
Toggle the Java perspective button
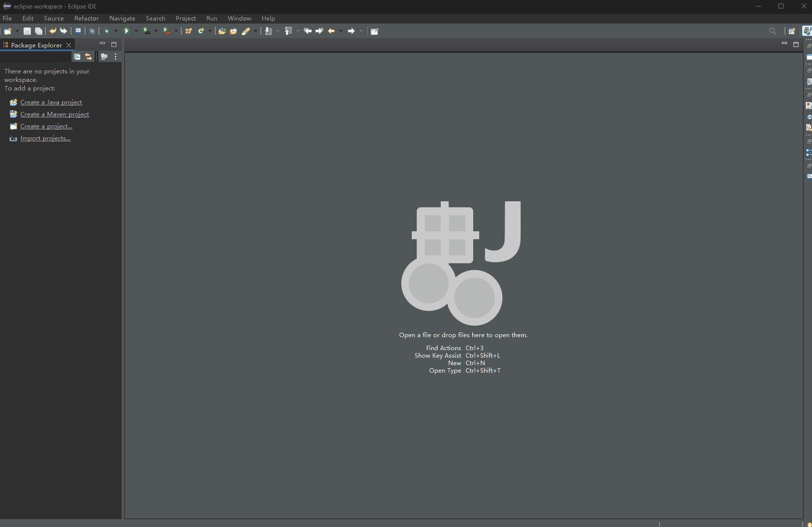tap(808, 31)
